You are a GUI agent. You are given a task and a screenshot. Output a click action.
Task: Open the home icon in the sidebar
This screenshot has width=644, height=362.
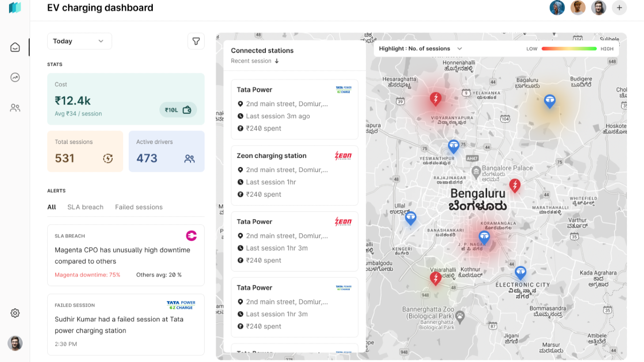15,47
